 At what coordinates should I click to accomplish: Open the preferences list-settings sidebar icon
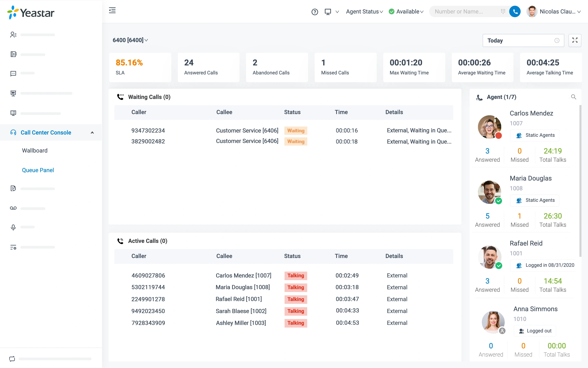[x=13, y=247]
